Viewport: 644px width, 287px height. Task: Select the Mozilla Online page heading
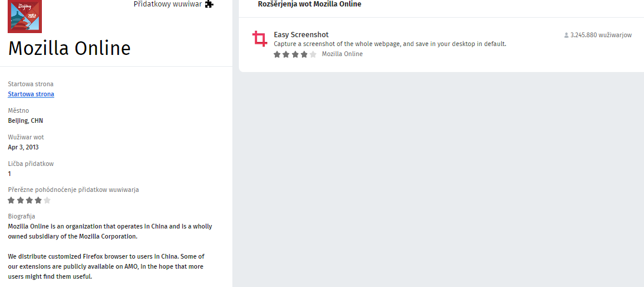(70, 48)
